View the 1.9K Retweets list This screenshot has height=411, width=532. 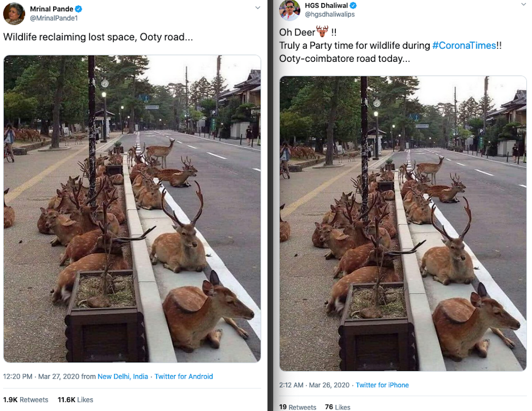26,400
